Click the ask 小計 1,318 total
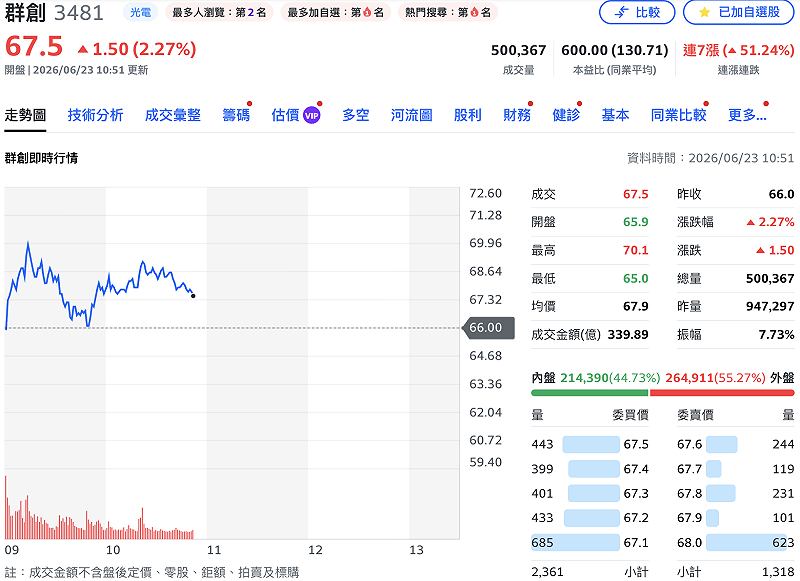Image resolution: width=800 pixels, height=581 pixels. coord(778,572)
